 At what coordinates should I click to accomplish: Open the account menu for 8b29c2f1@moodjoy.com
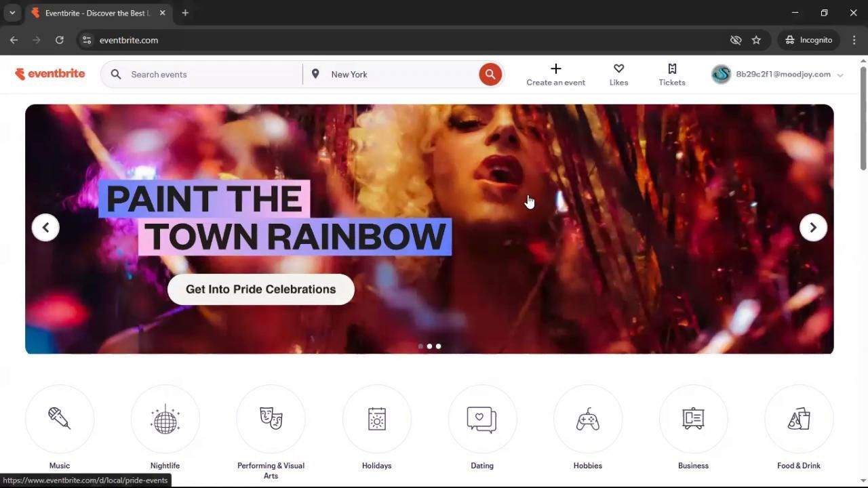778,74
